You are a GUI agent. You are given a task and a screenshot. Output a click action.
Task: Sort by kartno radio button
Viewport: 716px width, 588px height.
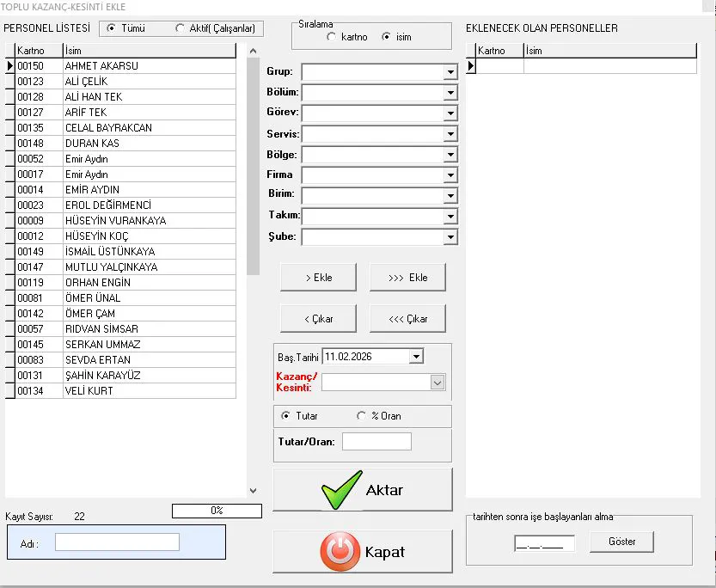(332, 37)
